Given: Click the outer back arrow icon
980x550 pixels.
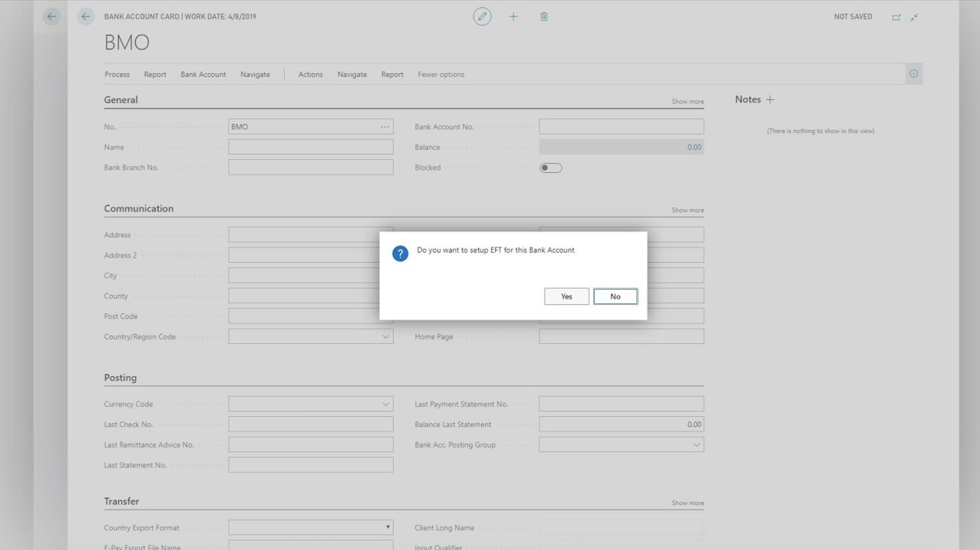Looking at the screenshot, I should (52, 17).
